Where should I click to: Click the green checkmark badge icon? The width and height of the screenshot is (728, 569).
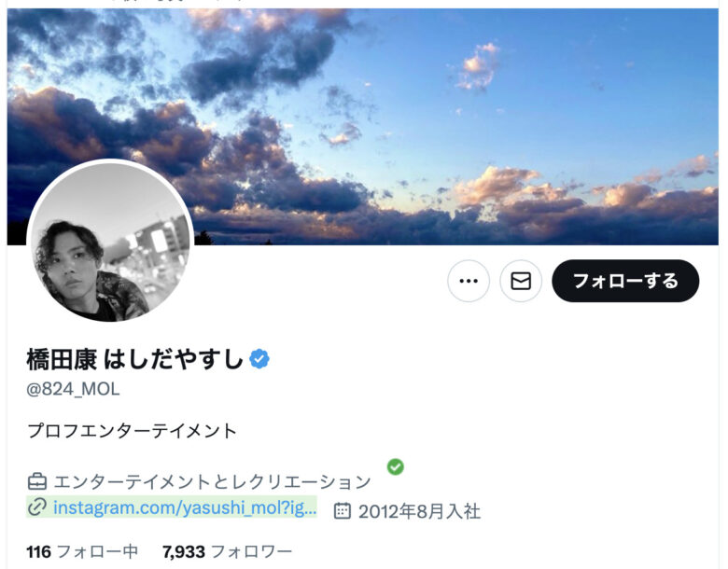(395, 466)
